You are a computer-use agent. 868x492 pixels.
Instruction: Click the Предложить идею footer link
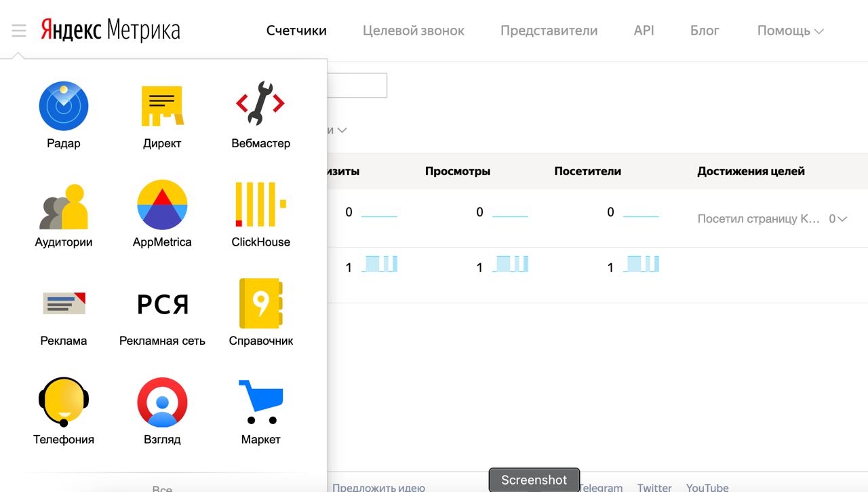(378, 487)
